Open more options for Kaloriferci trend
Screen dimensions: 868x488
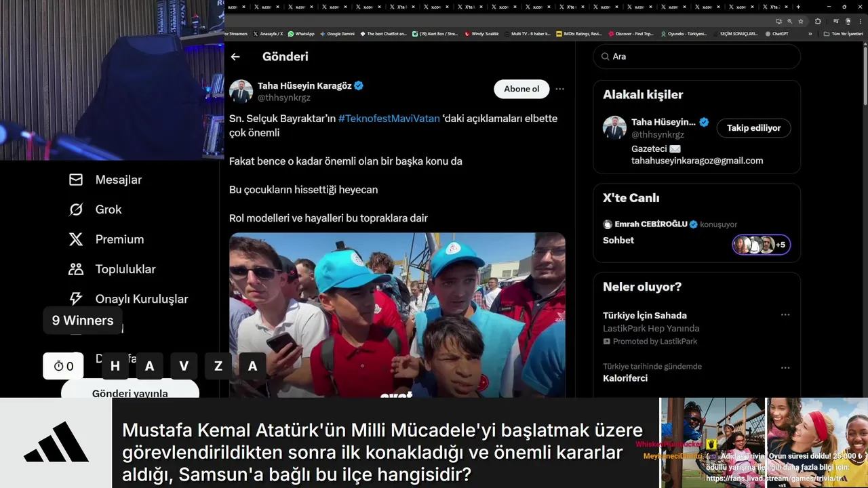[785, 368]
